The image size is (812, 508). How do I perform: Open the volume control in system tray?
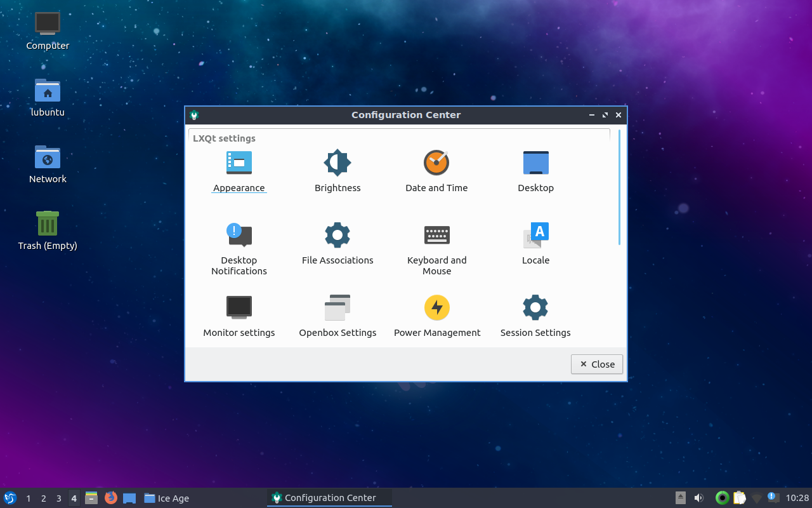(x=698, y=498)
